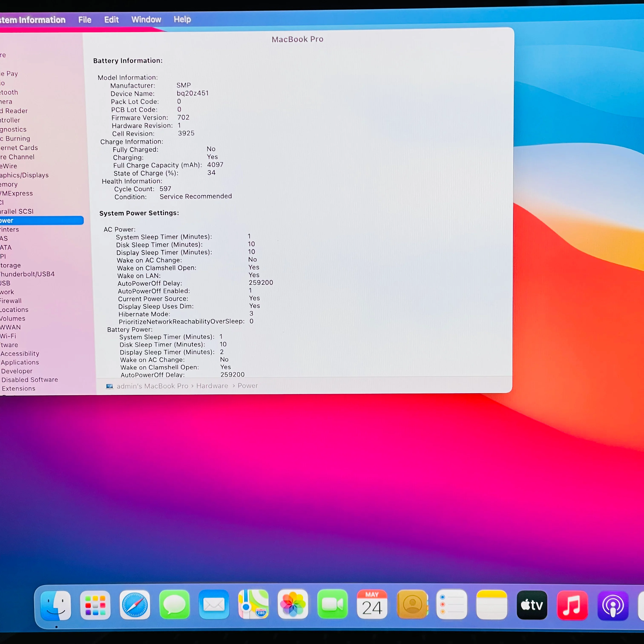The height and width of the screenshot is (644, 644).
Task: Open the File menu
Action: [85, 20]
